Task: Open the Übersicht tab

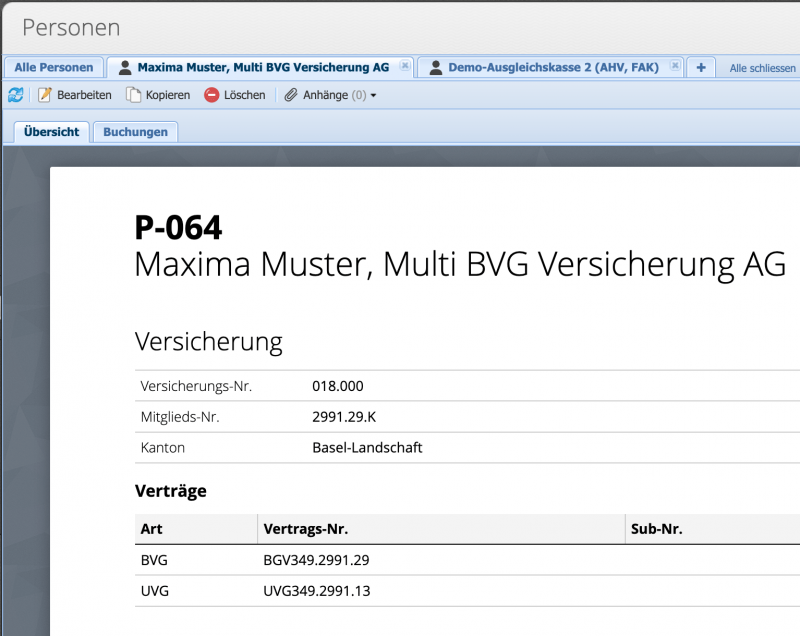Action: point(50,131)
